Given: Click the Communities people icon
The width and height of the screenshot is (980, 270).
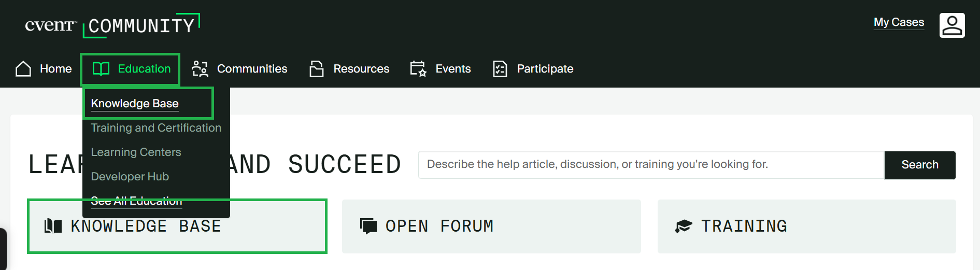Looking at the screenshot, I should [x=200, y=69].
